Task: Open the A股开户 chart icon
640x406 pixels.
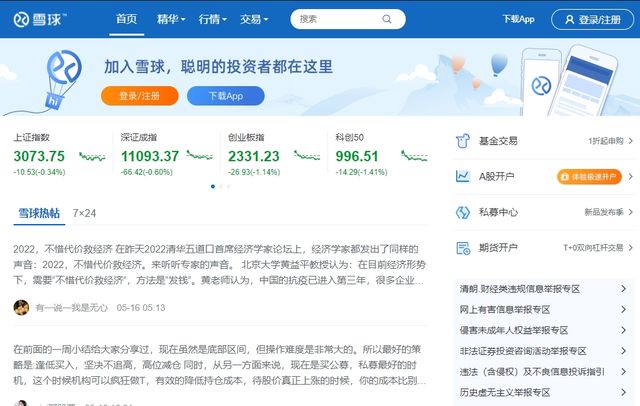Action: pos(463,176)
